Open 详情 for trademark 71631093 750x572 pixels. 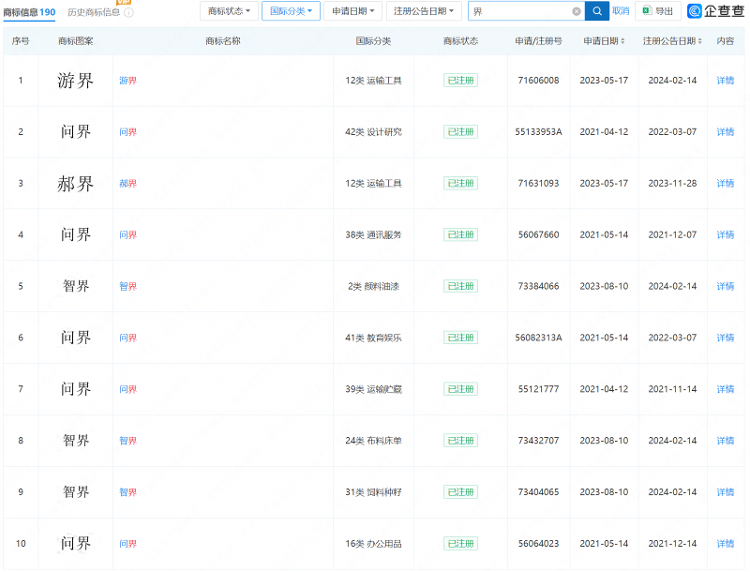point(725,183)
